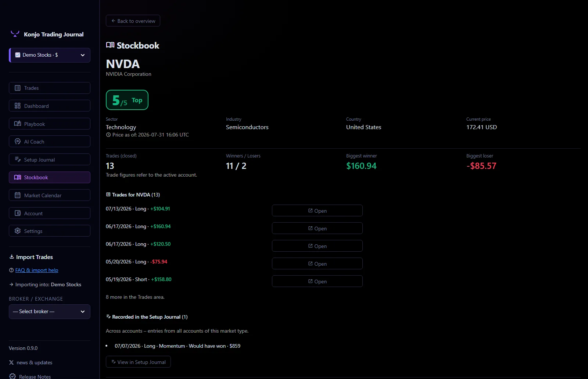Click the Setup Journal pencil-list icon
The height and width of the screenshot is (379, 588).
coord(18,159)
